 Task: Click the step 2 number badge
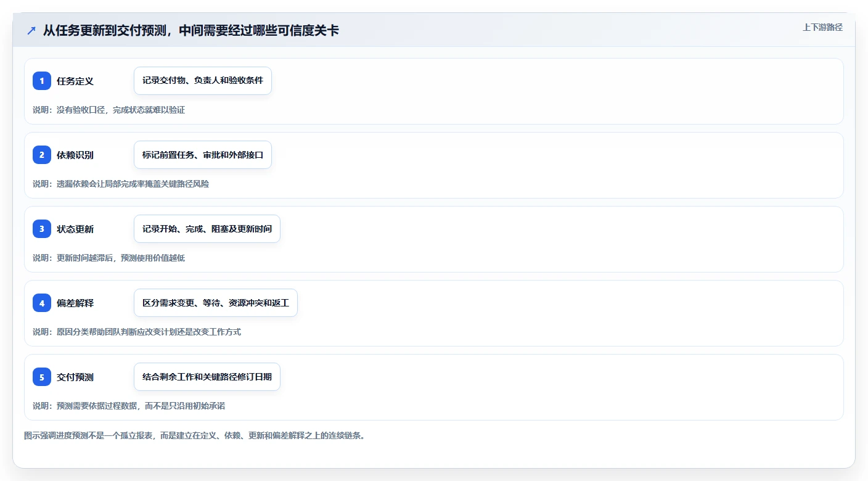coord(42,155)
